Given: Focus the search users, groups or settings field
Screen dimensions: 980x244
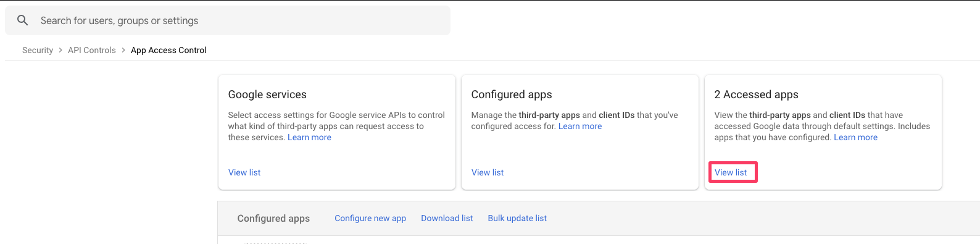Looking at the screenshot, I should (228, 20).
